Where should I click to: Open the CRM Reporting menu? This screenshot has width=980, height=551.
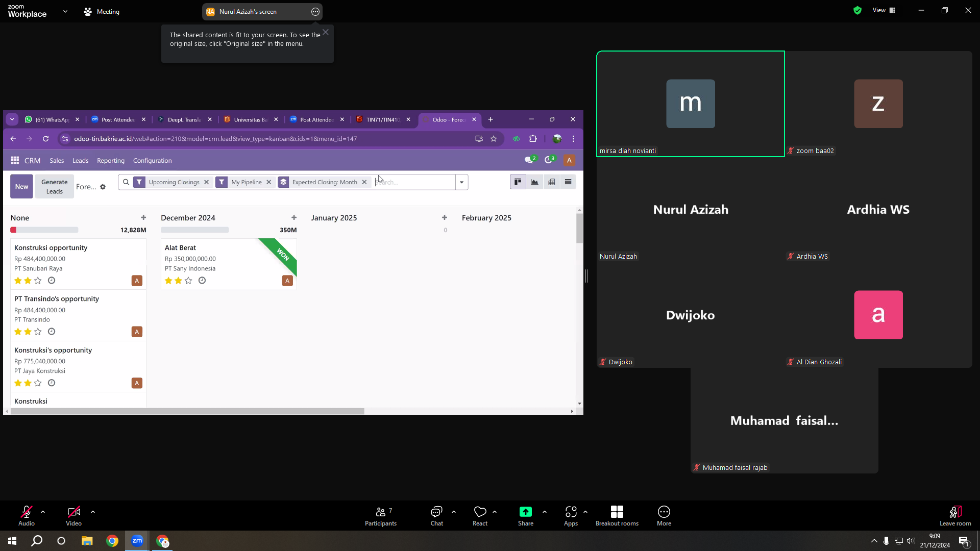(111, 161)
